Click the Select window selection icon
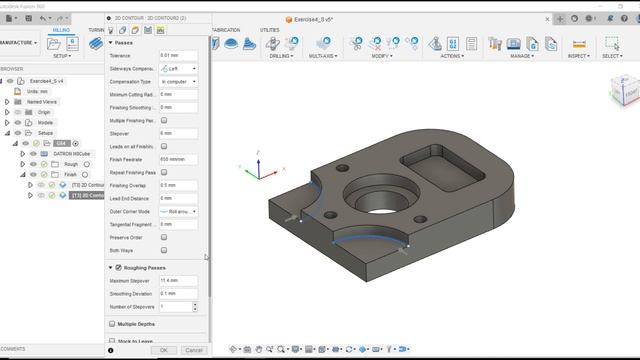The image size is (640, 360). pyautogui.click(x=612, y=43)
